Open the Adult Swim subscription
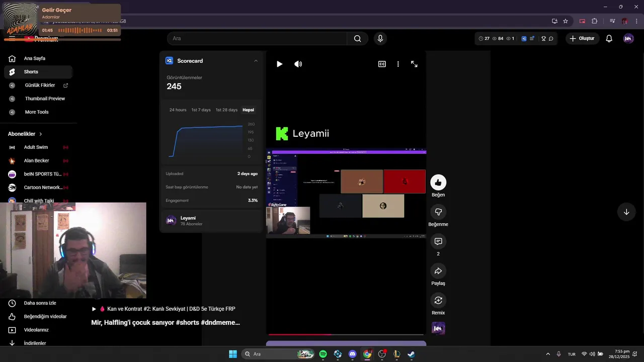The image size is (644, 362). pyautogui.click(x=38, y=147)
